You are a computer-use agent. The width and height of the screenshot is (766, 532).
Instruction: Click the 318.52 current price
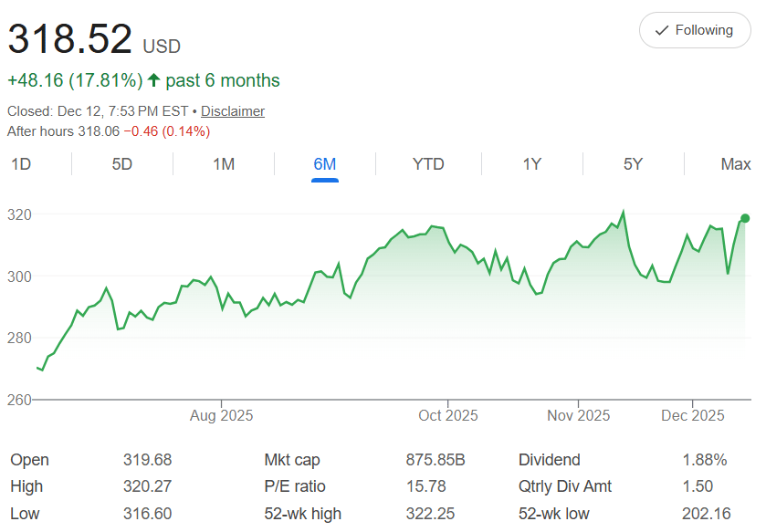point(69,41)
